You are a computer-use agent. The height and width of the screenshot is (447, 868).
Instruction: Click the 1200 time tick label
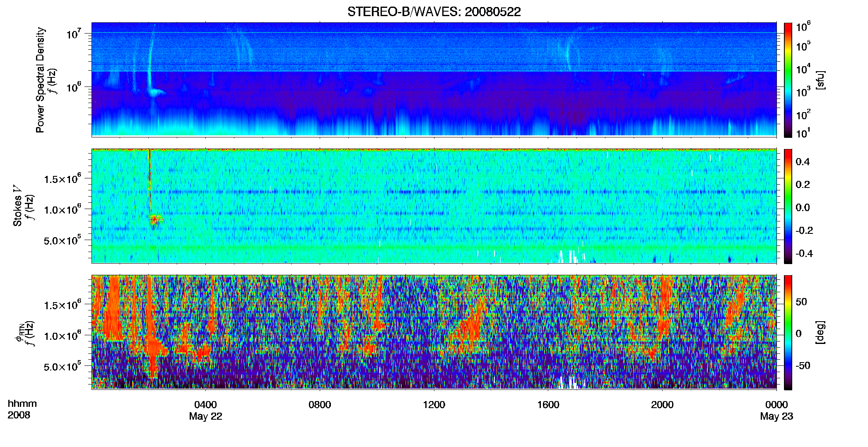[434, 405]
